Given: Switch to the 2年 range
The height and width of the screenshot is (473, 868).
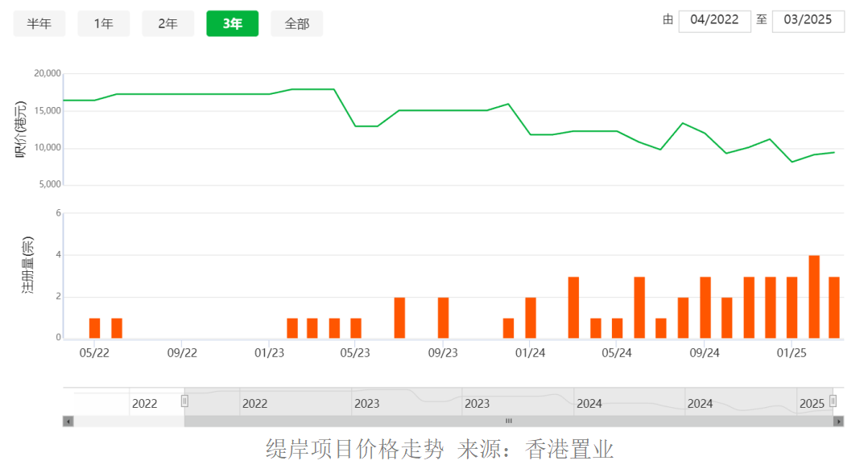Looking at the screenshot, I should [x=167, y=24].
